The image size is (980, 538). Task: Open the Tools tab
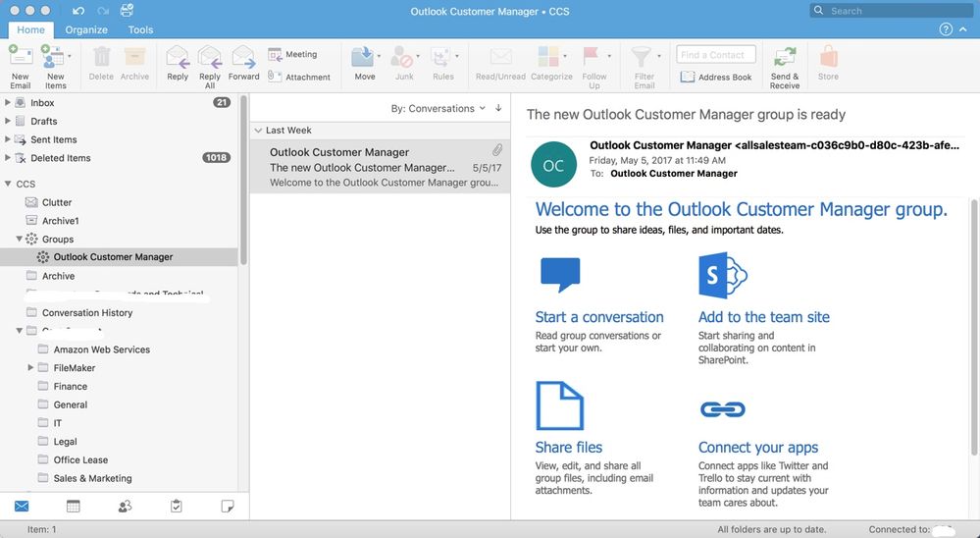pos(140,30)
